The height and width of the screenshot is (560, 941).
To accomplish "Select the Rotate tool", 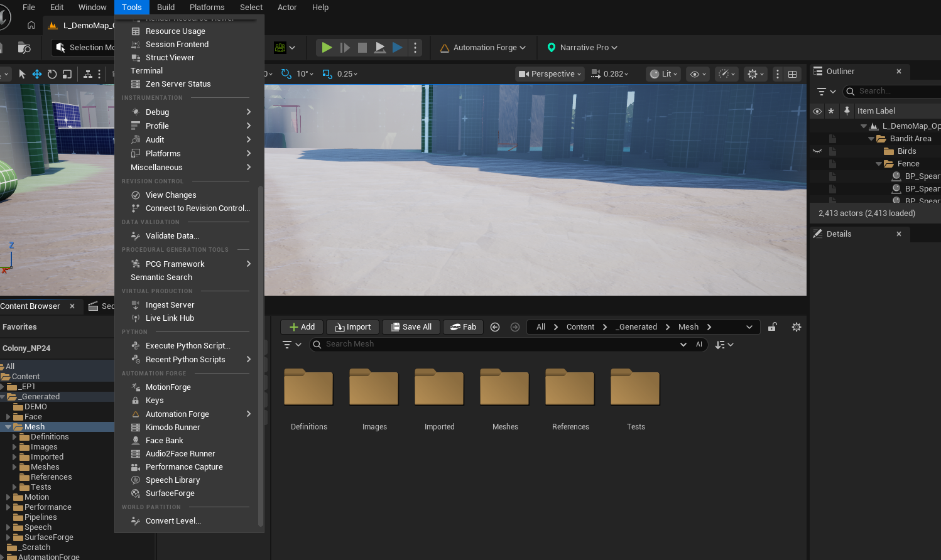I will (x=52, y=73).
